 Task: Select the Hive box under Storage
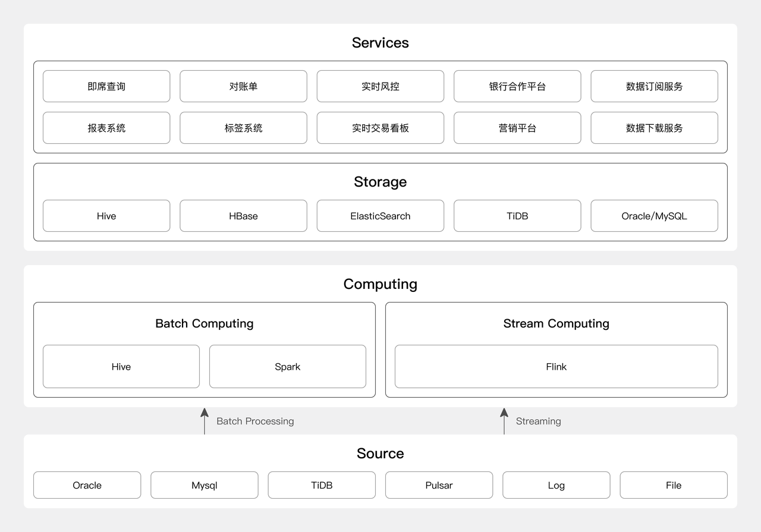[x=106, y=216]
